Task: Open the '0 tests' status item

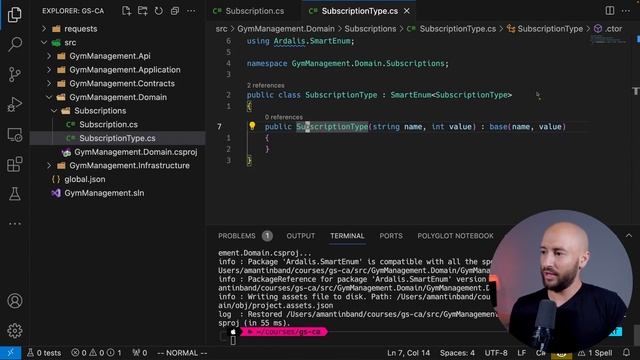Action: point(44,353)
